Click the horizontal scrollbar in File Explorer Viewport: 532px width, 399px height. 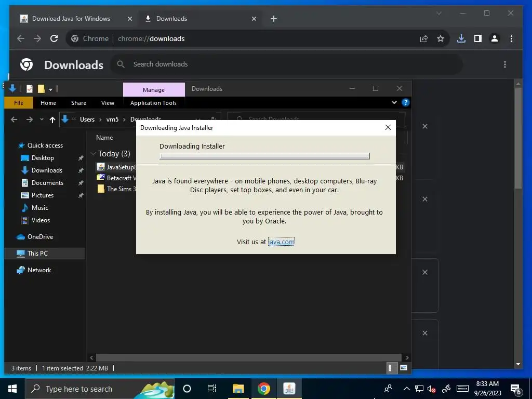click(248, 357)
